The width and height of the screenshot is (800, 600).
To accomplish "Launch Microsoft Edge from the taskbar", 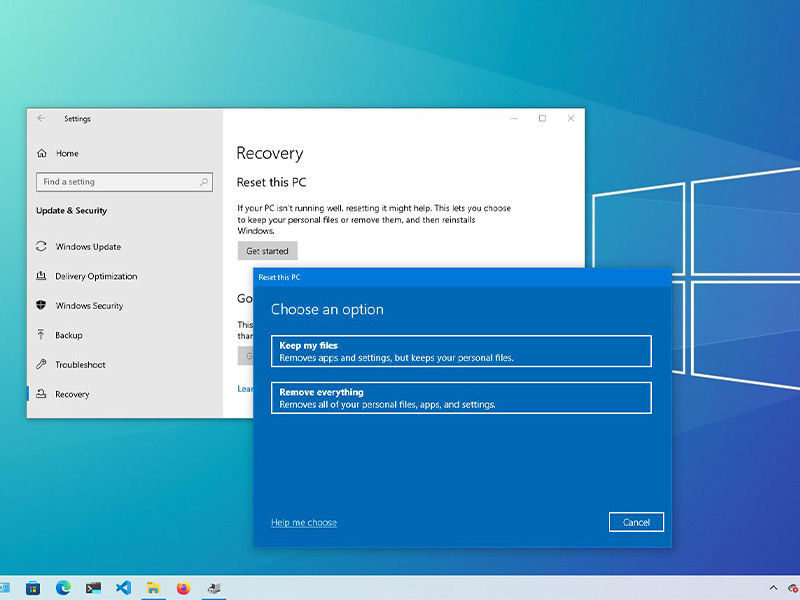I will coord(63,588).
